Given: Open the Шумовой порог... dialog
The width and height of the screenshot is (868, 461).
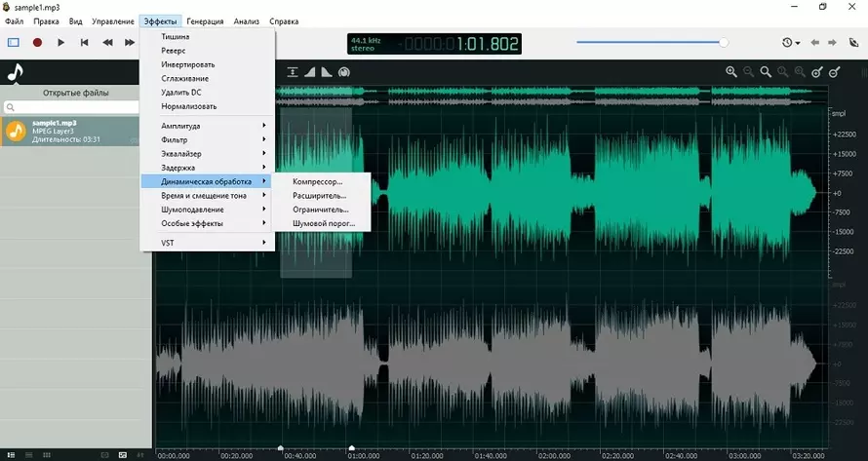Looking at the screenshot, I should coord(322,223).
